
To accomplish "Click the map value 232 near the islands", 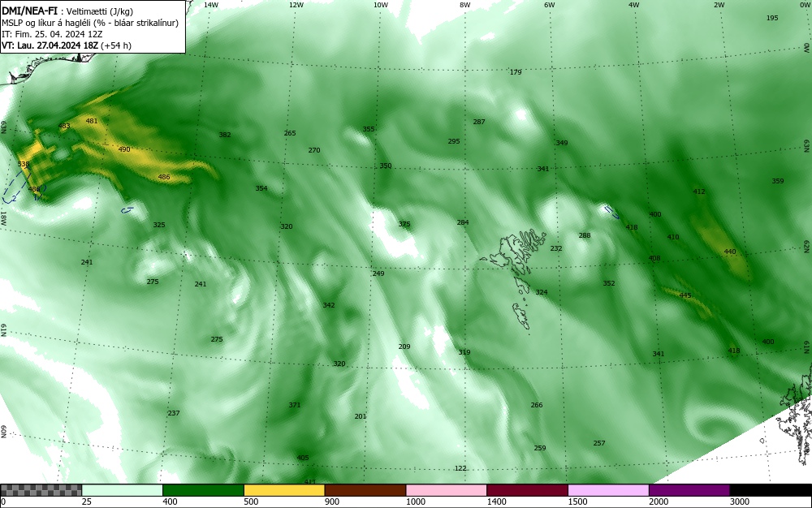I will click(556, 248).
